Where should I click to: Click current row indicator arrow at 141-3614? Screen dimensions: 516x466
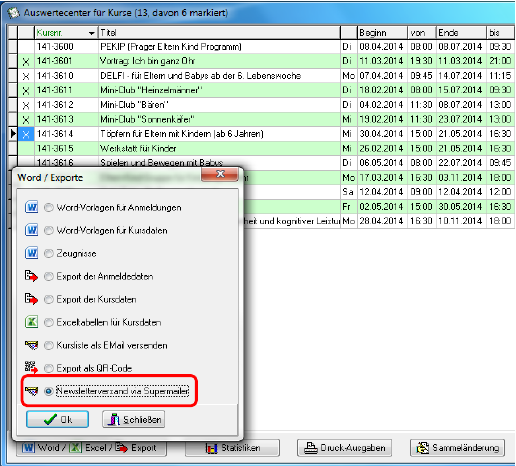click(13, 134)
